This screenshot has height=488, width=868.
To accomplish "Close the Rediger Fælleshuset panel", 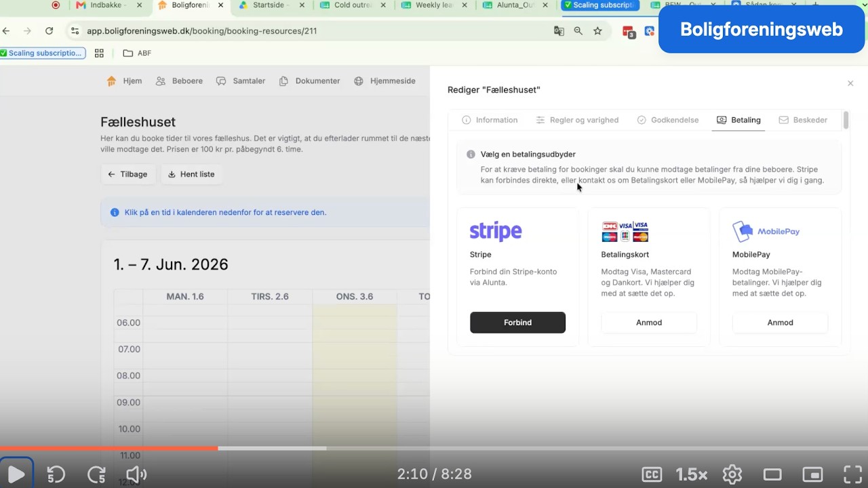I will pos(850,83).
